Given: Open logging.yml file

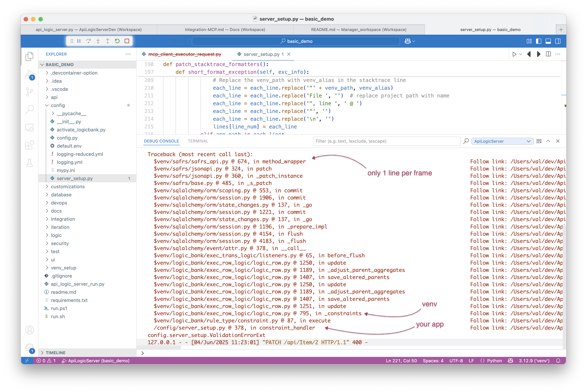Looking at the screenshot, I should pyautogui.click(x=87, y=162).
